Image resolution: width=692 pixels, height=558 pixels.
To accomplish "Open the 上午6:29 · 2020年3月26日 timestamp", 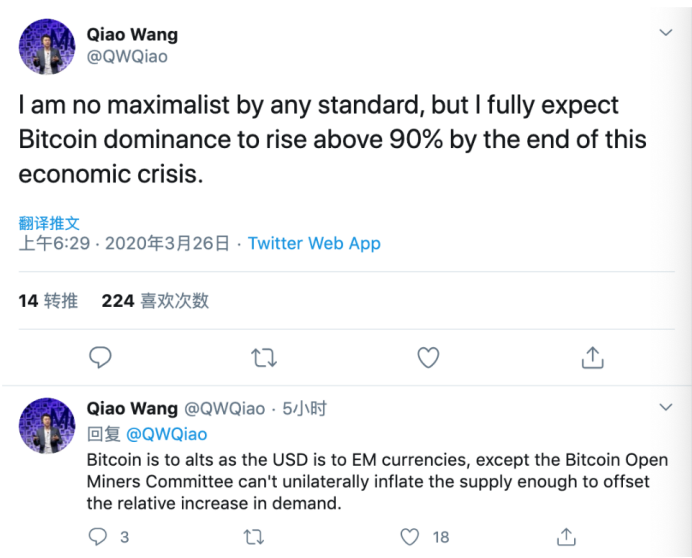I will pyautogui.click(x=124, y=243).
